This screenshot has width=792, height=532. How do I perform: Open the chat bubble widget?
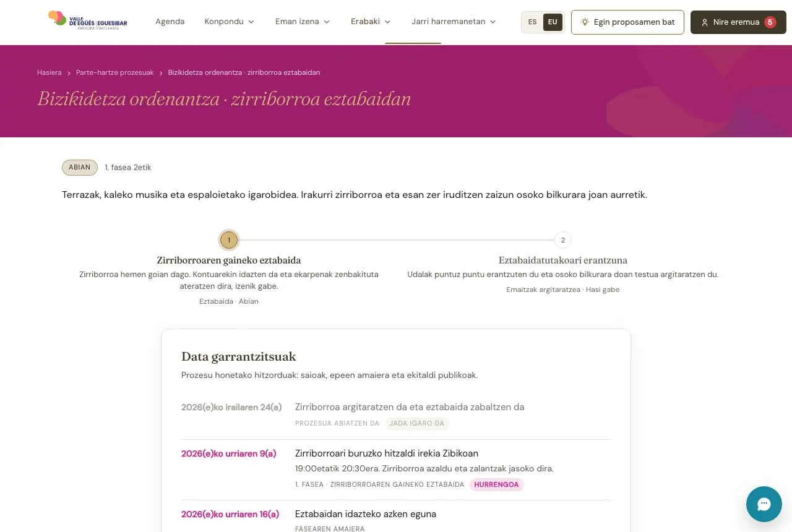(x=764, y=504)
